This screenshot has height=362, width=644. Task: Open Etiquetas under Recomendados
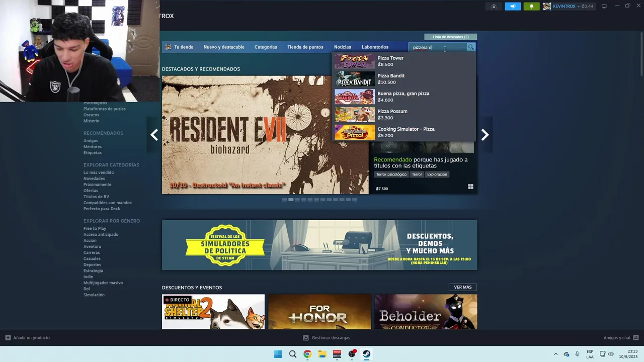pyautogui.click(x=93, y=153)
